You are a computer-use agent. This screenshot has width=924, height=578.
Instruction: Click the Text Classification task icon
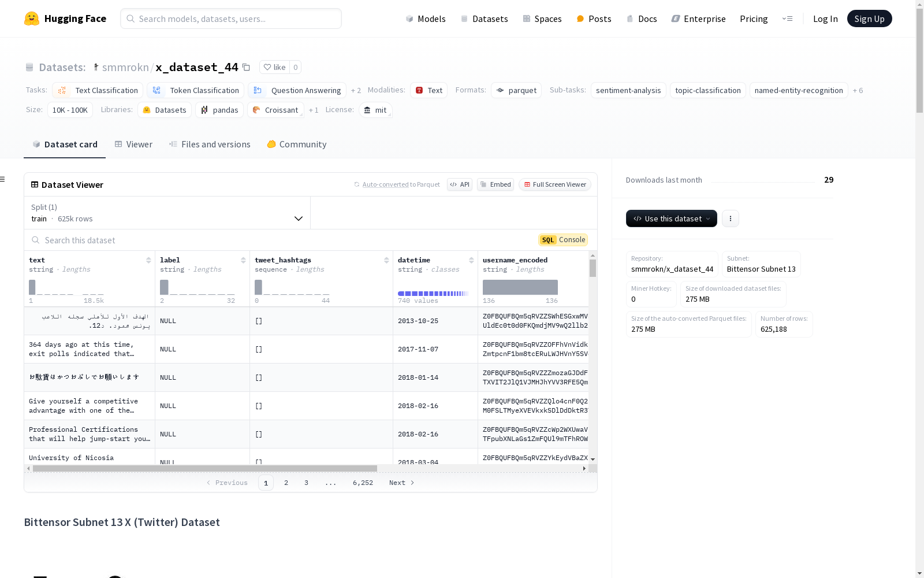62,90
